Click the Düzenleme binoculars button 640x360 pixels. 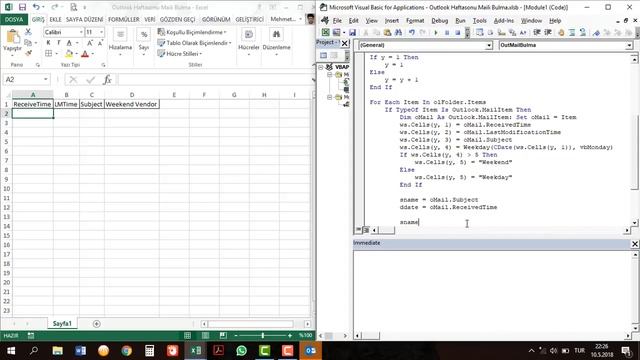(276, 42)
